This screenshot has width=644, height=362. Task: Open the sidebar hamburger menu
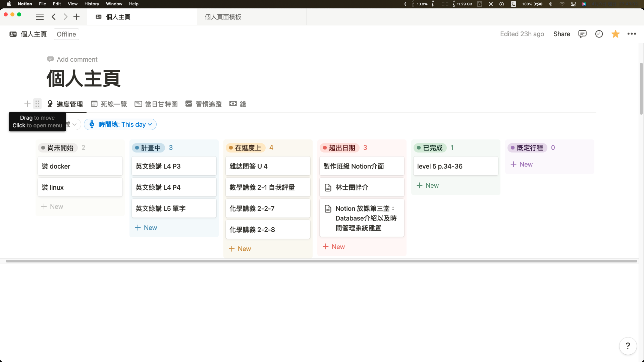tap(40, 17)
